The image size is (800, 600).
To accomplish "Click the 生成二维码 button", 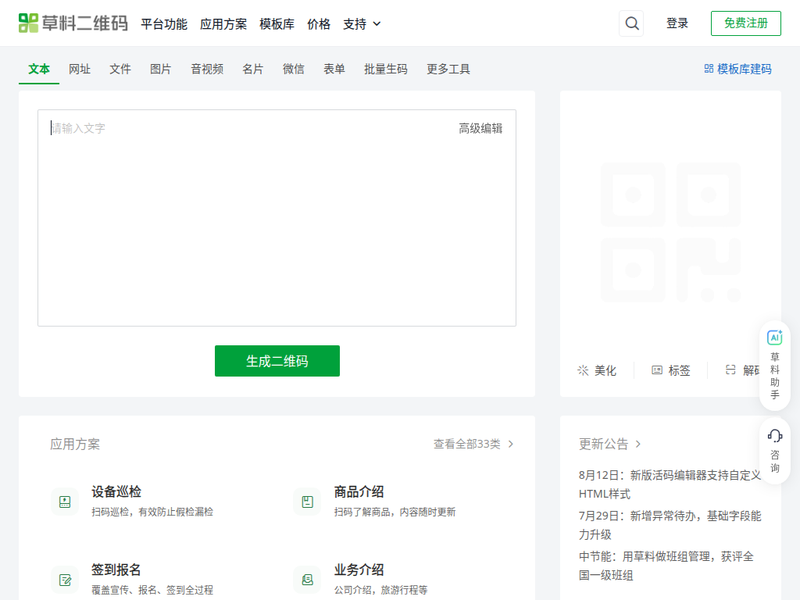I will pos(277,361).
